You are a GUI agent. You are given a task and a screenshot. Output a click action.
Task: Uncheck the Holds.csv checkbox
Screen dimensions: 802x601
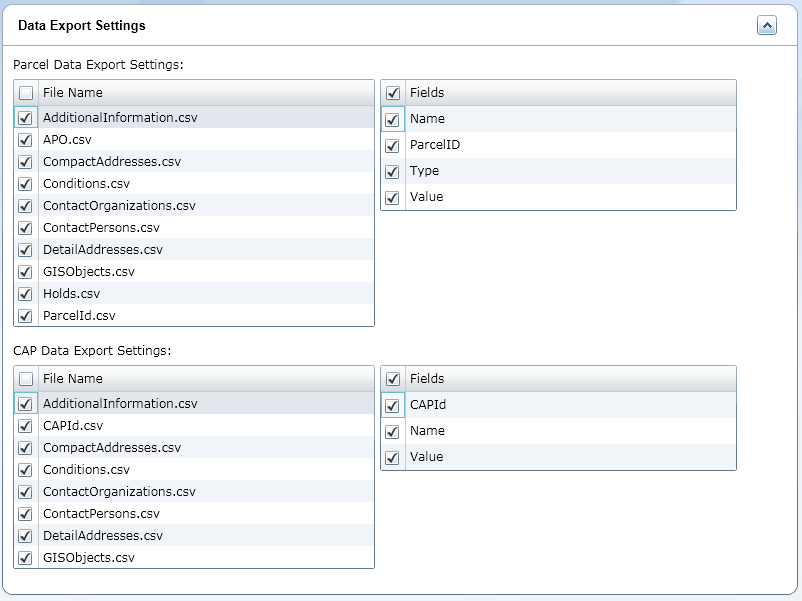26,294
